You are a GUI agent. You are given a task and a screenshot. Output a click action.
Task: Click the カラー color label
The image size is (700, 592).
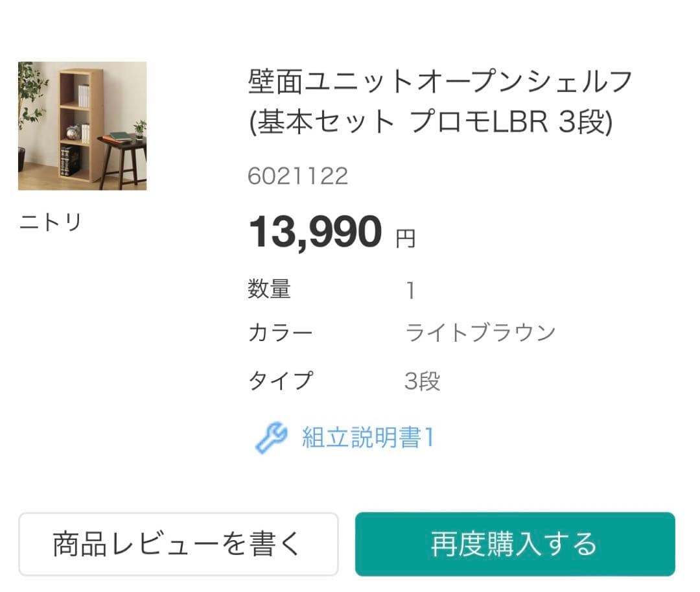[x=280, y=333]
